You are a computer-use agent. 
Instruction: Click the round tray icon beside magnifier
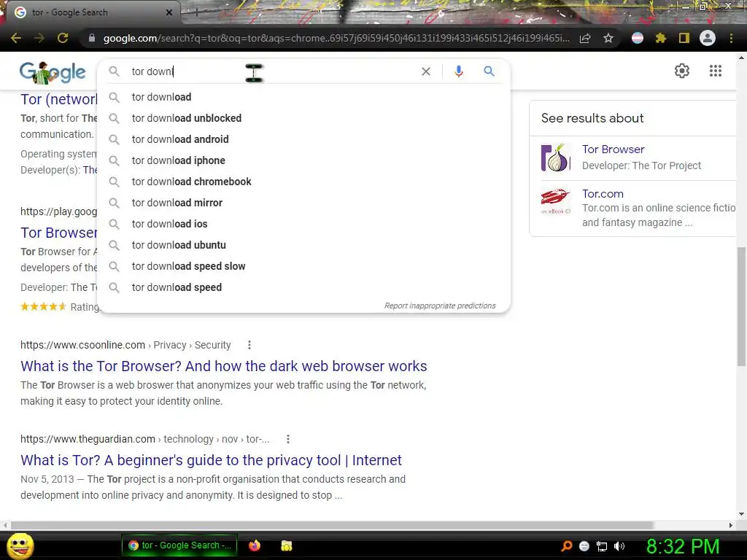click(x=584, y=546)
